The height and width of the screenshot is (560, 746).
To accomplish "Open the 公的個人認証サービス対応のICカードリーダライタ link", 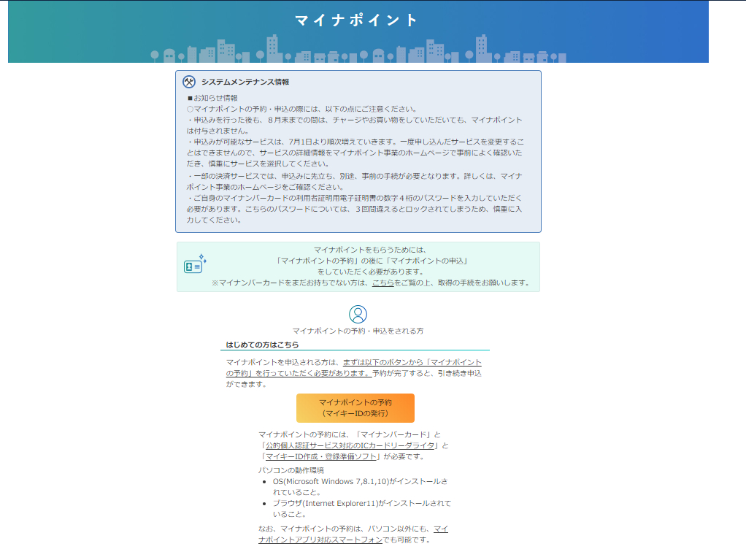I will pyautogui.click(x=350, y=445).
